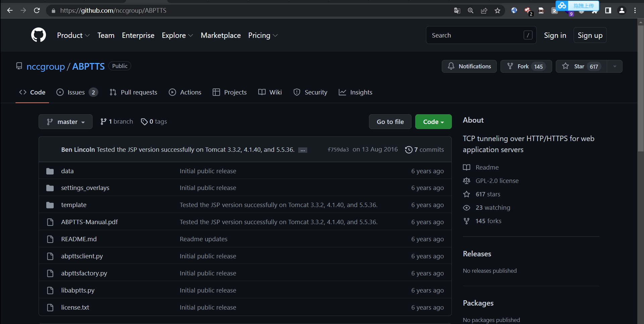This screenshot has width=644, height=324.
Task: Open the Enterprise navigation link
Action: pyautogui.click(x=138, y=35)
